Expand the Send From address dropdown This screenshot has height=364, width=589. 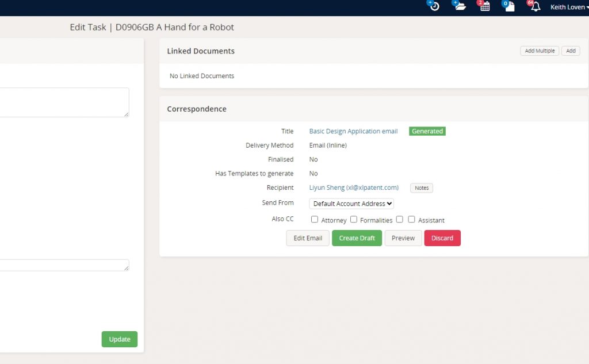pos(351,204)
